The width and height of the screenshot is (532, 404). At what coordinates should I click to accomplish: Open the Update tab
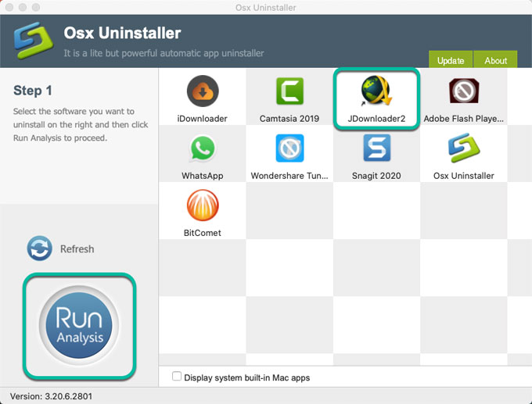(x=451, y=59)
